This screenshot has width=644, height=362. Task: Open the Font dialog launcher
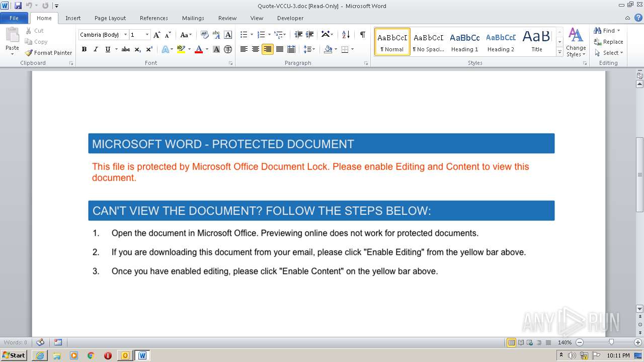[230, 63]
